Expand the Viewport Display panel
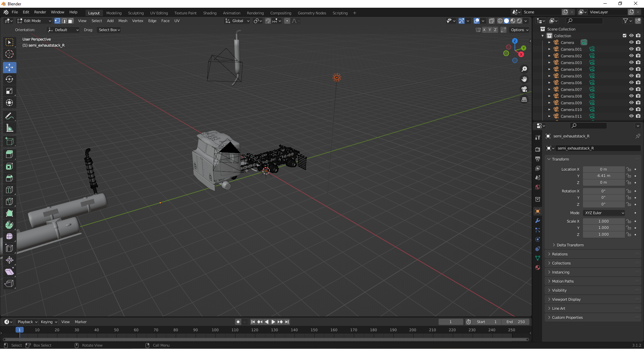This screenshot has width=644, height=349. 566,299
